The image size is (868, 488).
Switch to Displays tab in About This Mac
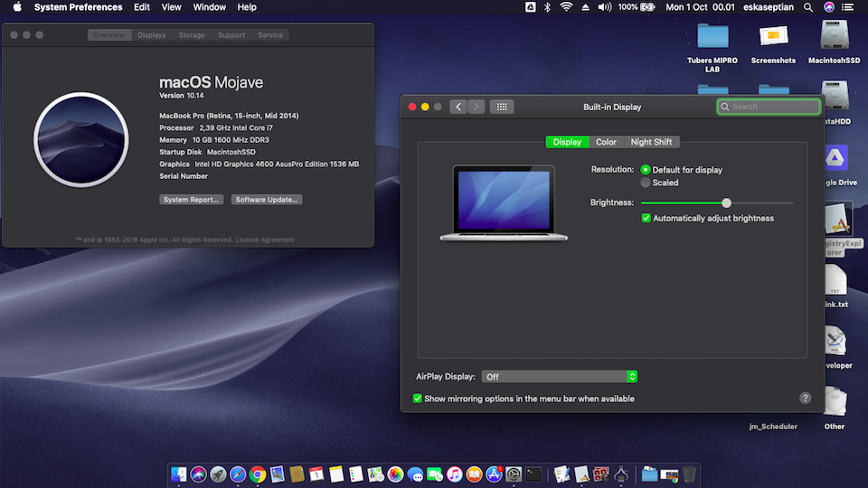coord(152,35)
